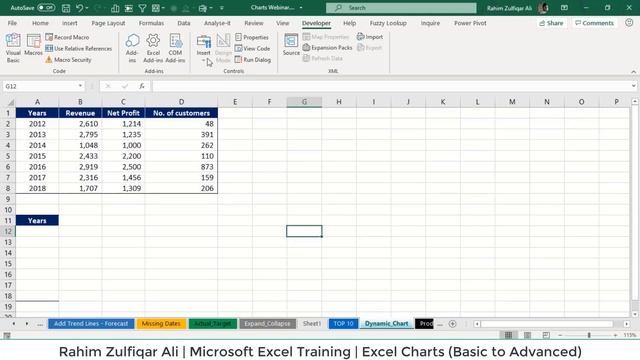640x360 pixels.
Task: Toggle Design Mode
Action: (x=223, y=48)
